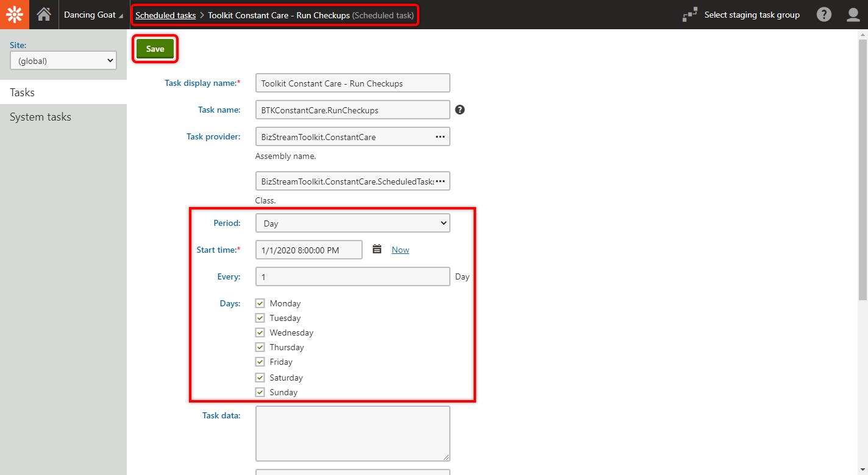Focus the Task display name field

point(353,83)
